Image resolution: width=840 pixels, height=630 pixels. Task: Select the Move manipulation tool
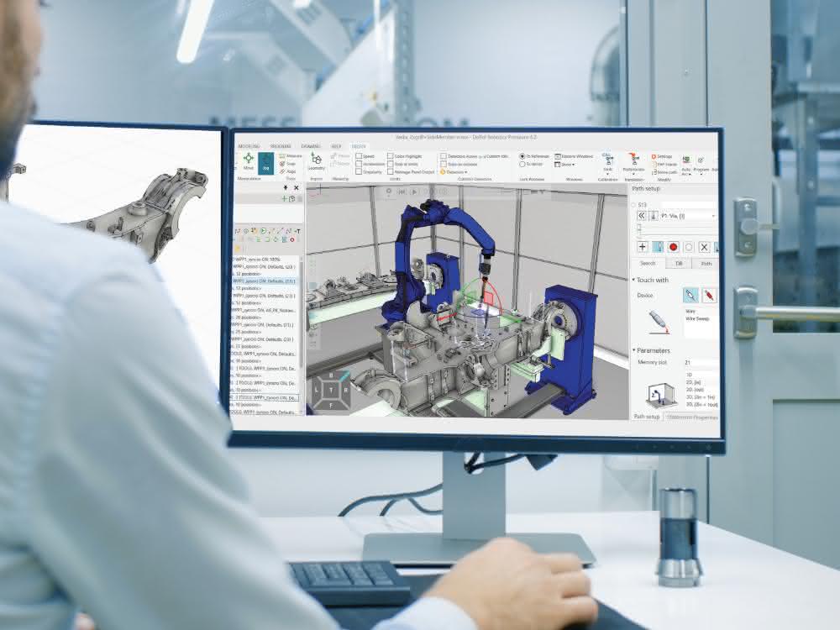[249, 162]
